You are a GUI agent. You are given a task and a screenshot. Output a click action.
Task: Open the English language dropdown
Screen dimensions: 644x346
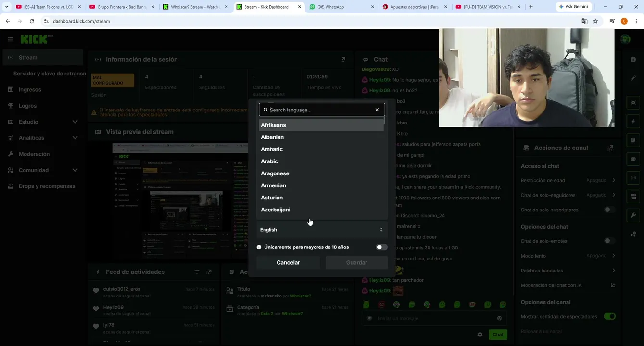[322, 230]
